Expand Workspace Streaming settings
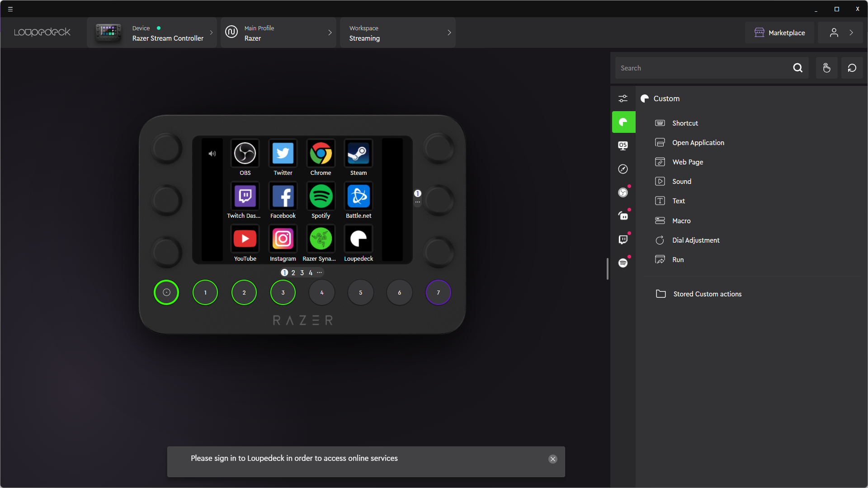The height and width of the screenshot is (488, 868). (x=449, y=33)
